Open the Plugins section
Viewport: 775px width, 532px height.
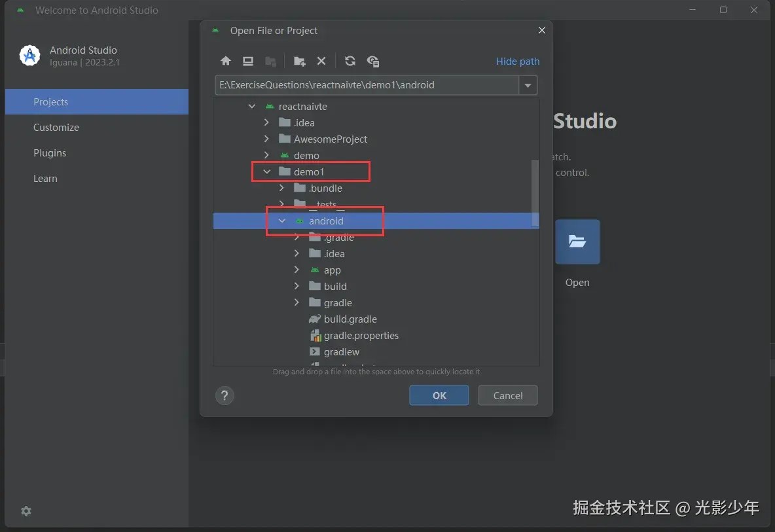(x=97, y=153)
